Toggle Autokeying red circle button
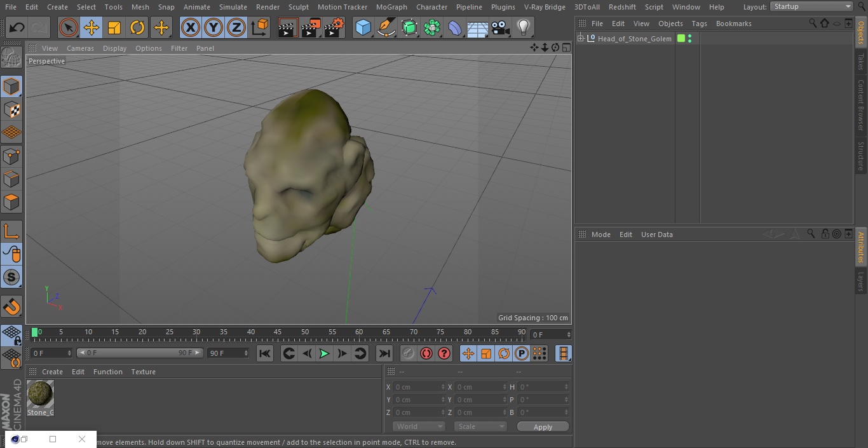868x448 pixels. (x=426, y=353)
